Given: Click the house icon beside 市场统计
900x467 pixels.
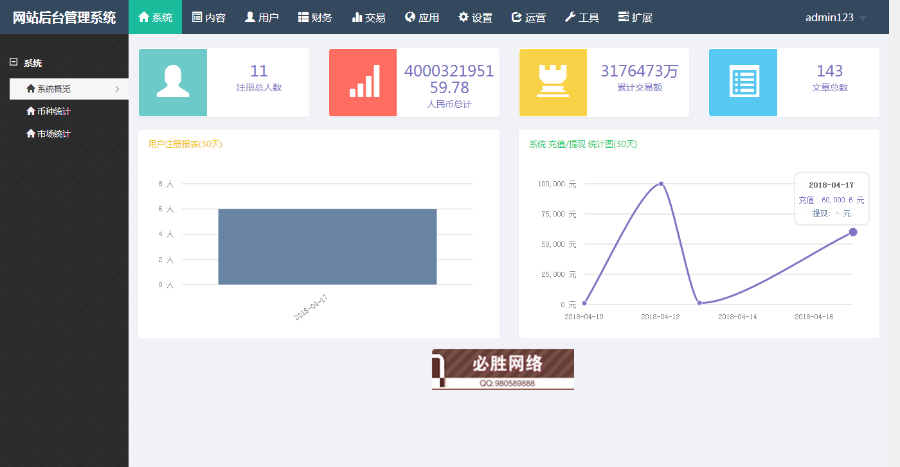Looking at the screenshot, I should point(31,133).
